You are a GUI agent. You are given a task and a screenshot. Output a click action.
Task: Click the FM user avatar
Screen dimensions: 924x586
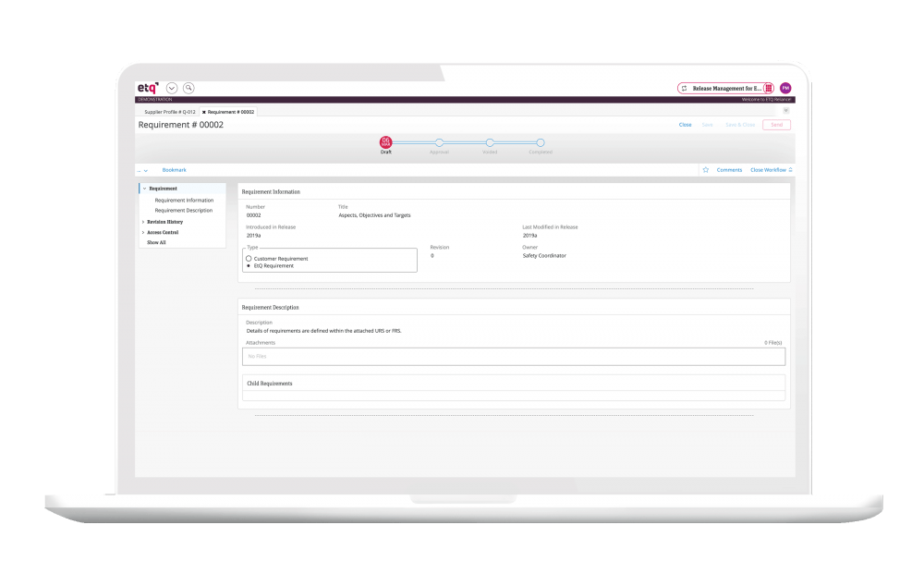pos(785,88)
